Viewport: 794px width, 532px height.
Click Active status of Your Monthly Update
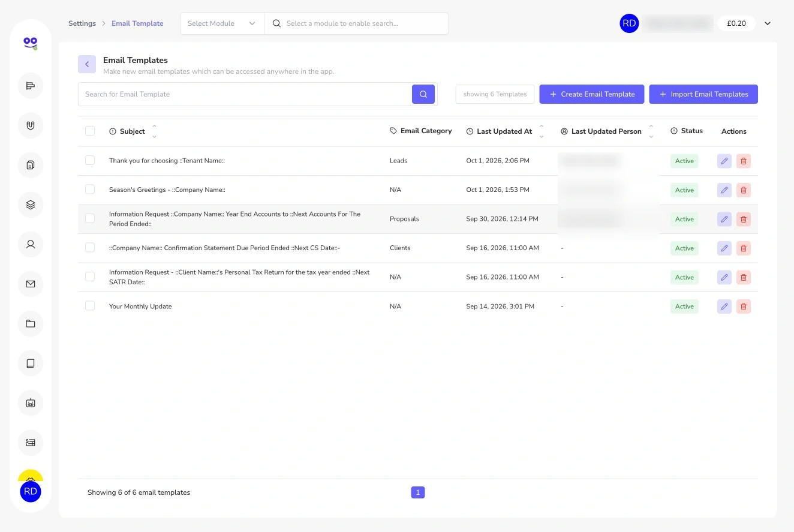684,306
